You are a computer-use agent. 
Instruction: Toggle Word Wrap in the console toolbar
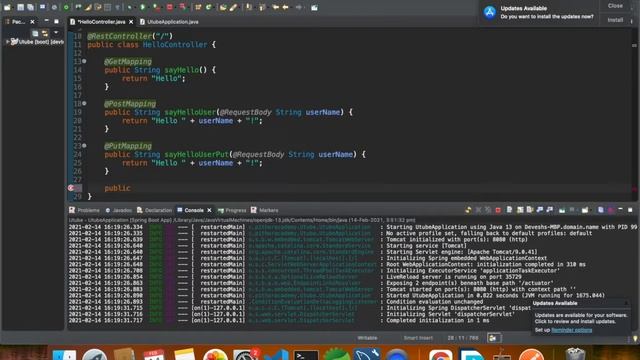click(x=530, y=210)
